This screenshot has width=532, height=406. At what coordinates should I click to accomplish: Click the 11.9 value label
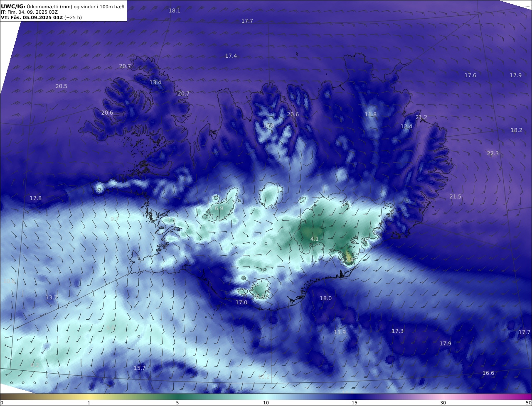click(340, 332)
